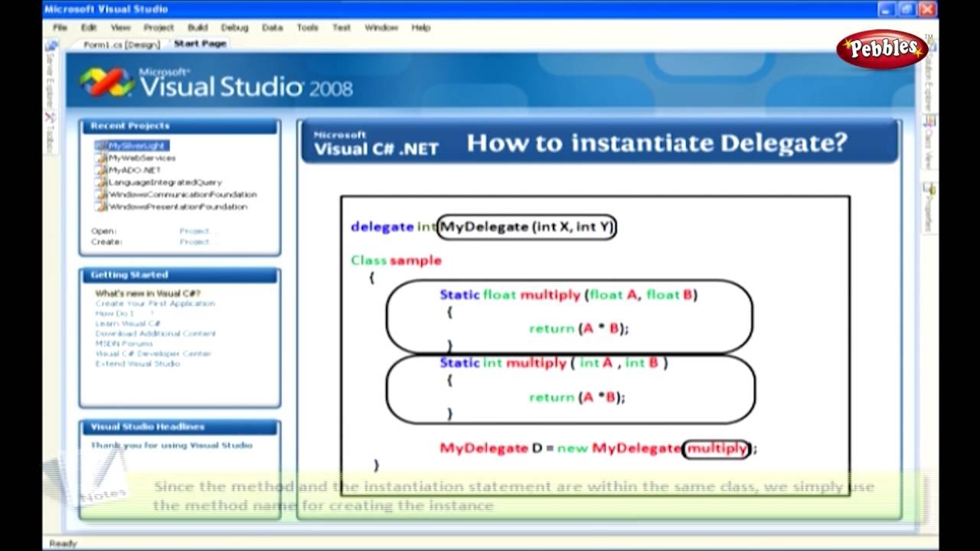
Task: Click the Project link beside Create
Action: coord(198,242)
